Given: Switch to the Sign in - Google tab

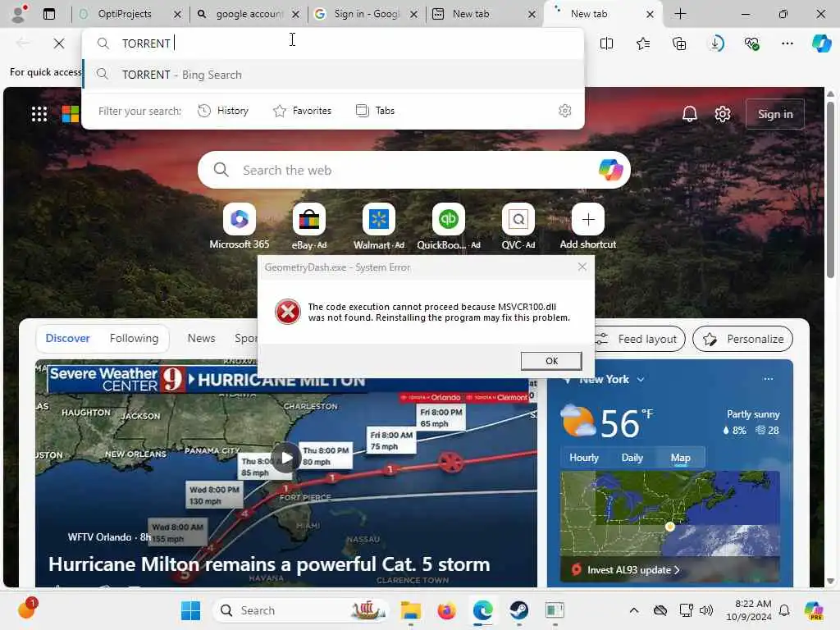Looking at the screenshot, I should [367, 14].
